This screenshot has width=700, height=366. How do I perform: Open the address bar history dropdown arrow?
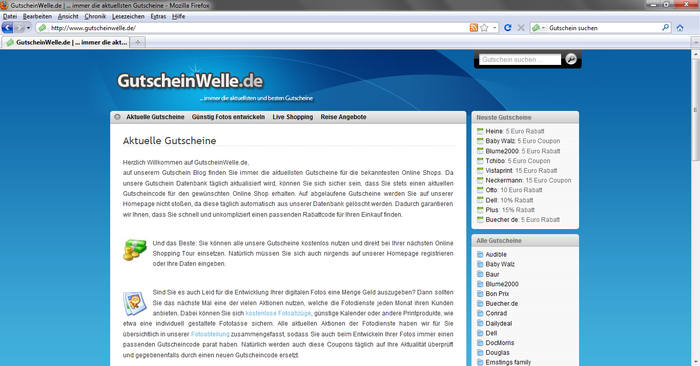pos(494,28)
